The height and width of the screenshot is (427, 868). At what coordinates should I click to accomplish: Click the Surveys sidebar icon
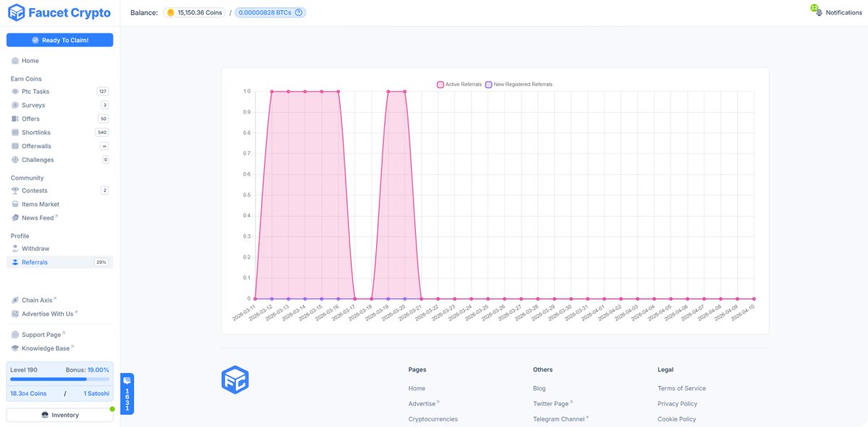tap(15, 105)
